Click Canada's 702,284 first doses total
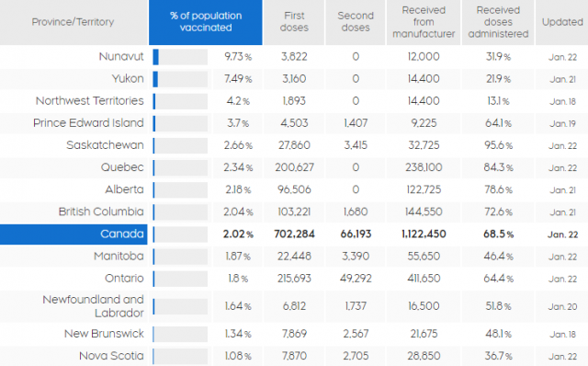588x366 pixels. tap(294, 234)
